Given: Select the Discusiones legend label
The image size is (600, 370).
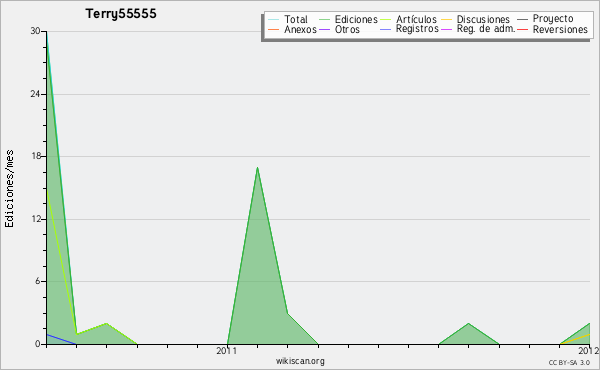Looking at the screenshot, I should coord(483,19).
